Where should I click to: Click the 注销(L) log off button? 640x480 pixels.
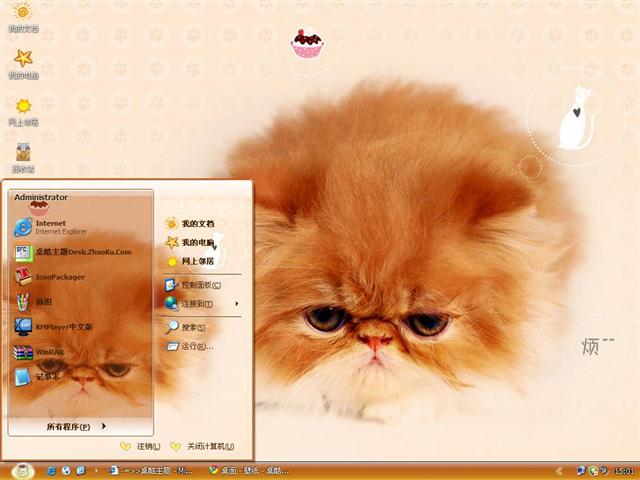pos(140,447)
